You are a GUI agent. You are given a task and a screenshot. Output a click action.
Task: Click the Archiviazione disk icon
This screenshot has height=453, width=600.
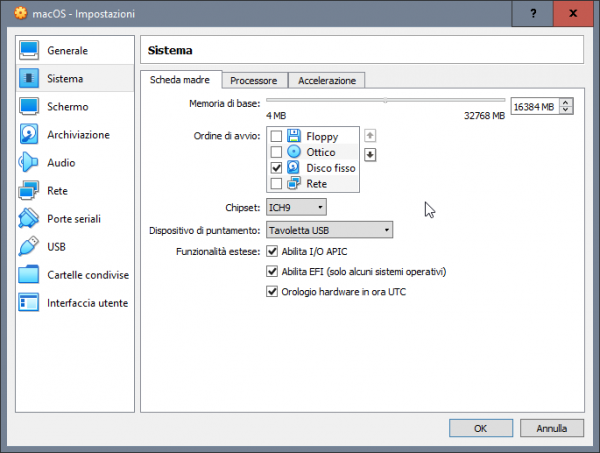click(29, 134)
